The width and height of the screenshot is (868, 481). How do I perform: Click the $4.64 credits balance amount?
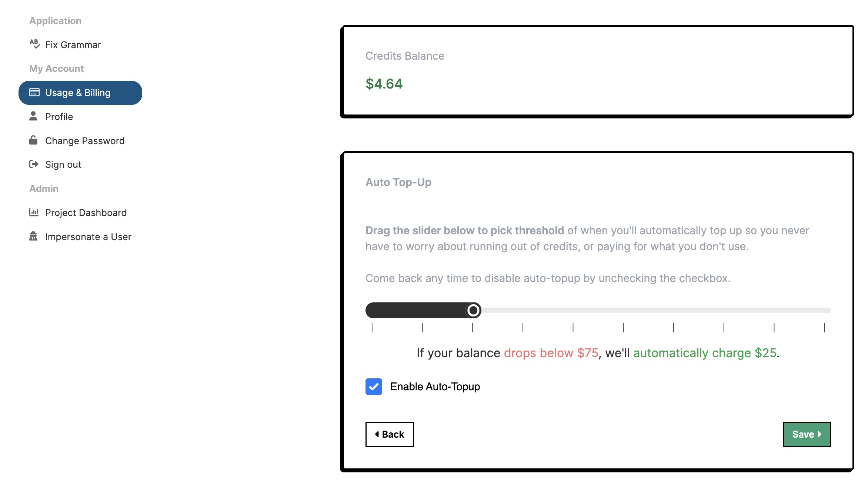pyautogui.click(x=384, y=84)
